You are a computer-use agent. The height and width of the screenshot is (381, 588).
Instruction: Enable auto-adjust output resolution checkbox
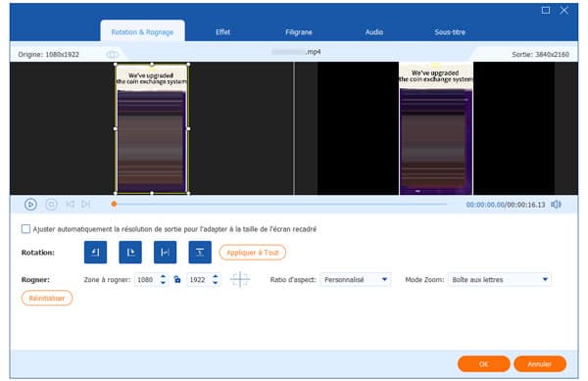tap(25, 229)
